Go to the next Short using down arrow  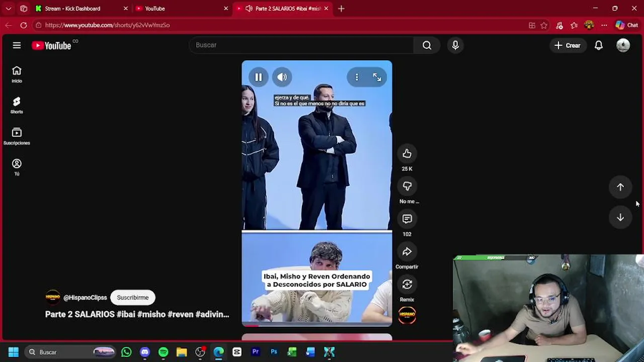[620, 218]
